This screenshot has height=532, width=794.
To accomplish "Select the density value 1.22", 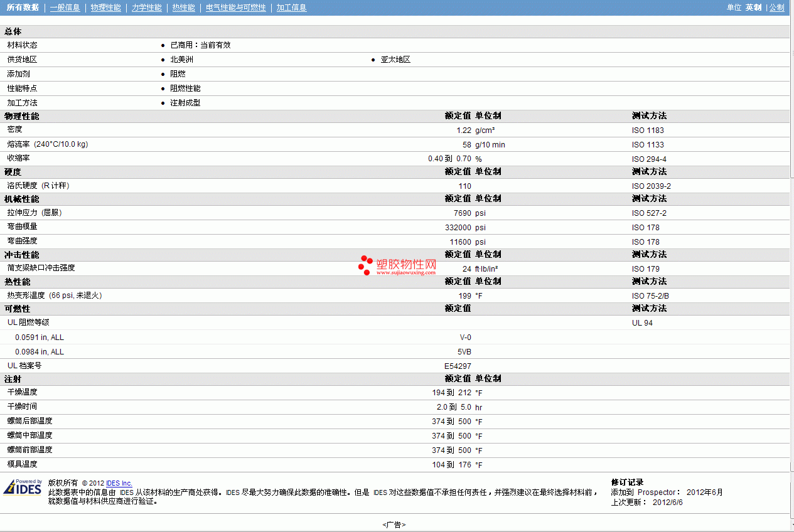I will (x=464, y=130).
